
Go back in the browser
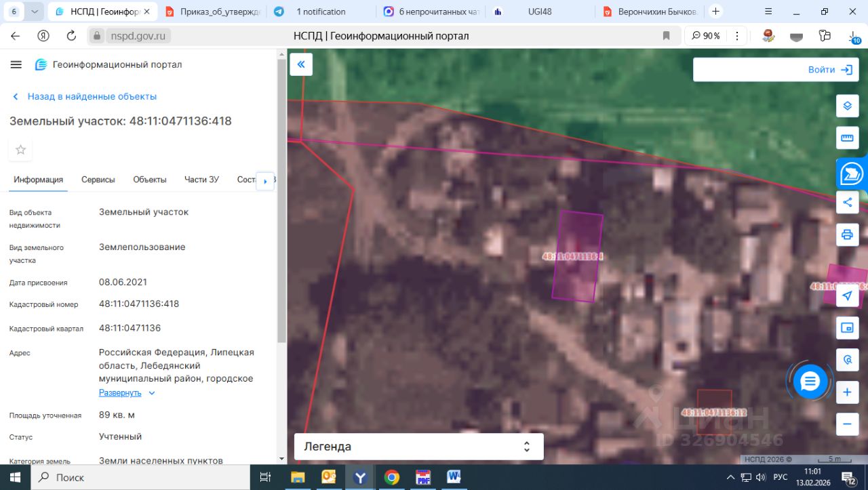tap(16, 36)
